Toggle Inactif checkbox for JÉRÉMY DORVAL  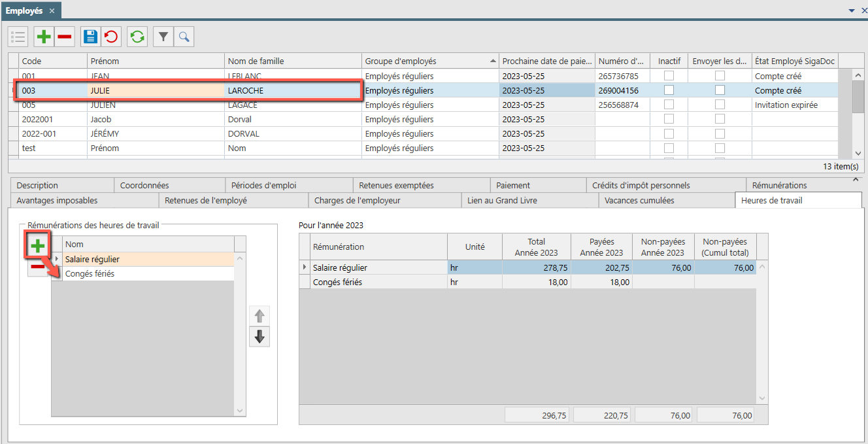point(669,133)
